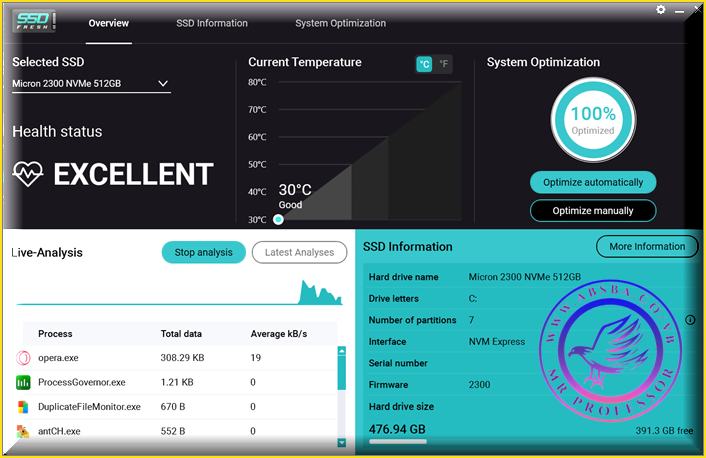Switch temperature unit to Fahrenheit

tap(444, 64)
